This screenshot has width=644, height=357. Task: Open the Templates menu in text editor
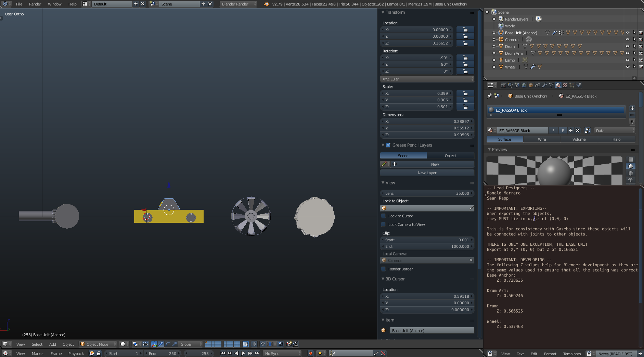(572, 354)
